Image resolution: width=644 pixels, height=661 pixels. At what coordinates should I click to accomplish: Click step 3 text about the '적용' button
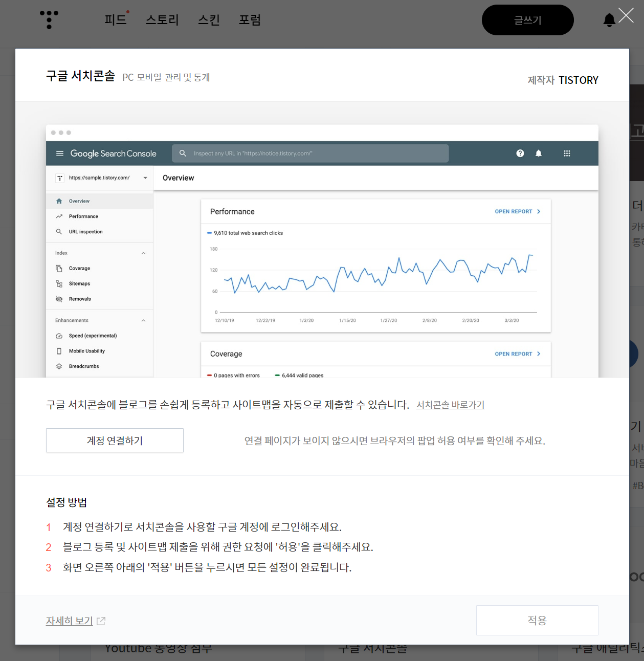click(x=207, y=567)
